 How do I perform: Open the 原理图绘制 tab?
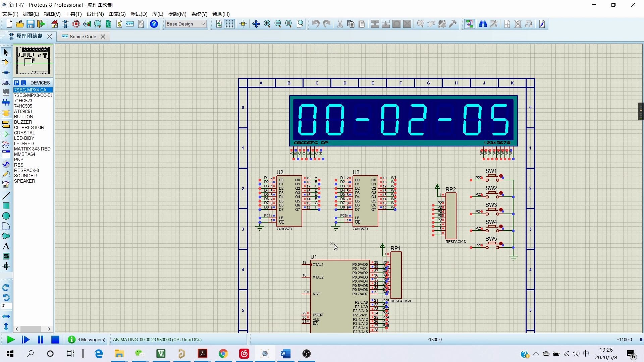(29, 36)
